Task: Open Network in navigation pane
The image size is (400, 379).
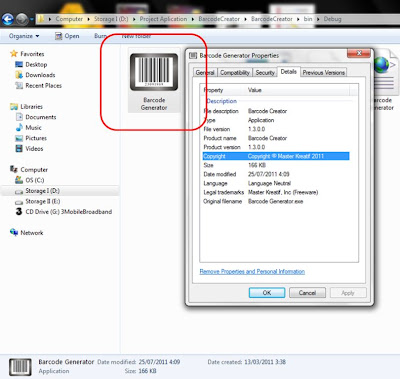Action: (x=32, y=233)
